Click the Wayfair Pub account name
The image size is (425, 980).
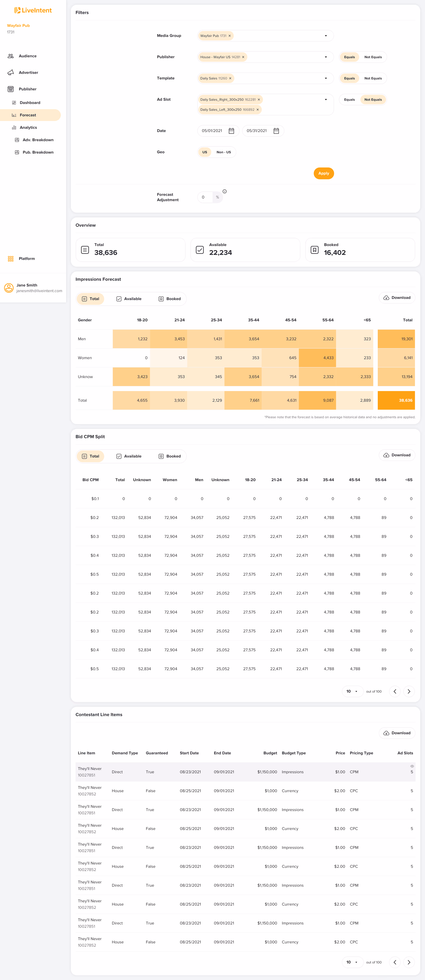click(x=18, y=26)
